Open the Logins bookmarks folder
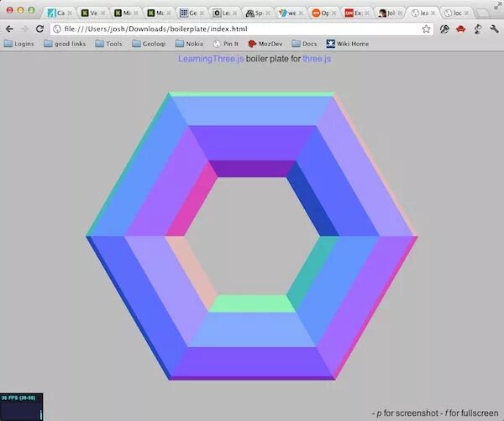The image size is (504, 421). pyautogui.click(x=18, y=44)
